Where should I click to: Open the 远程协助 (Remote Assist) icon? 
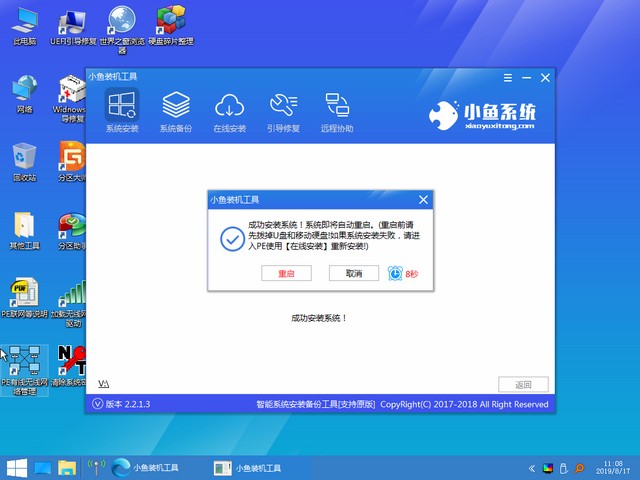337,110
